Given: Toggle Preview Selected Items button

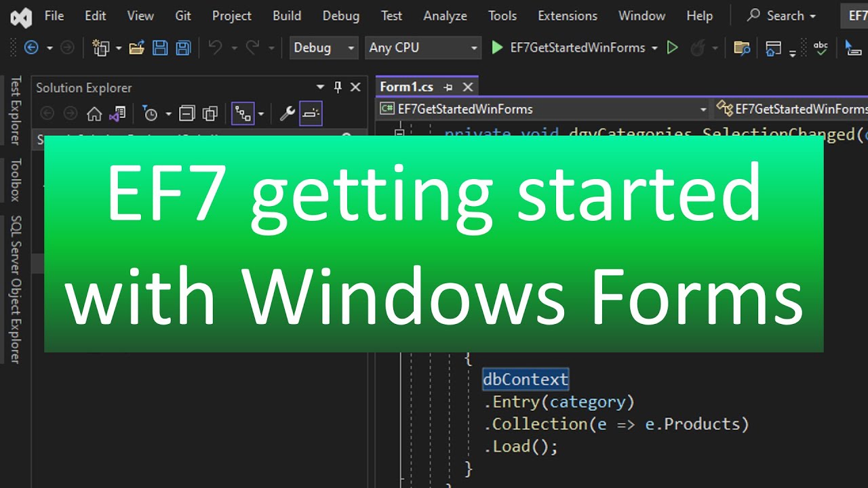Looking at the screenshot, I should (x=311, y=113).
